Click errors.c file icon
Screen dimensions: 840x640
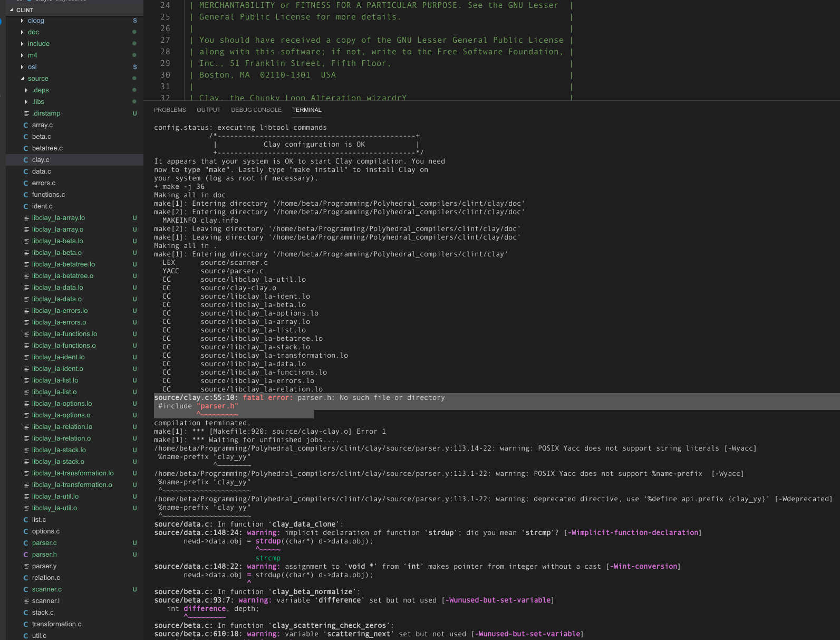point(26,183)
